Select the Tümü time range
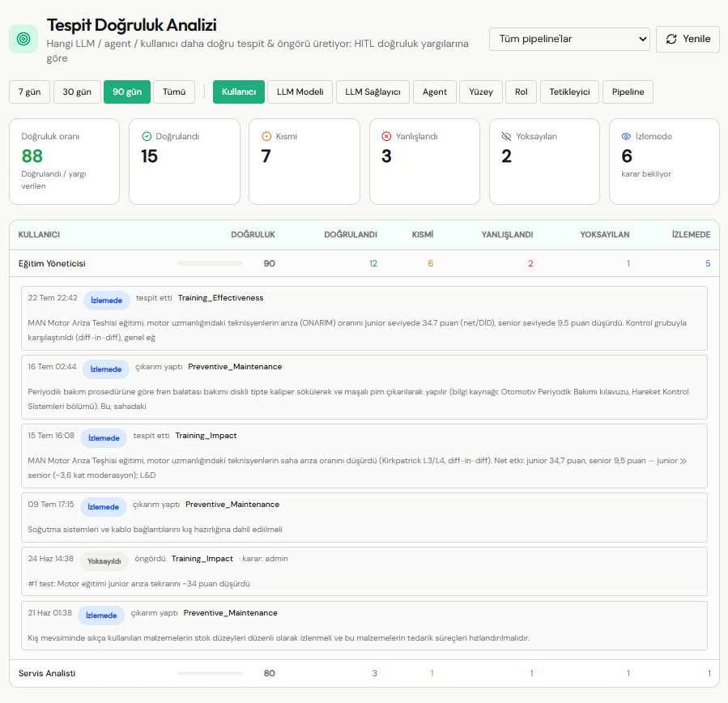This screenshot has height=703, width=728. pos(174,92)
